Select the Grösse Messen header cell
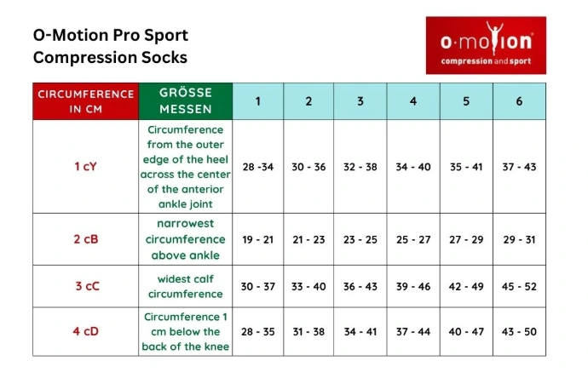 (186, 101)
